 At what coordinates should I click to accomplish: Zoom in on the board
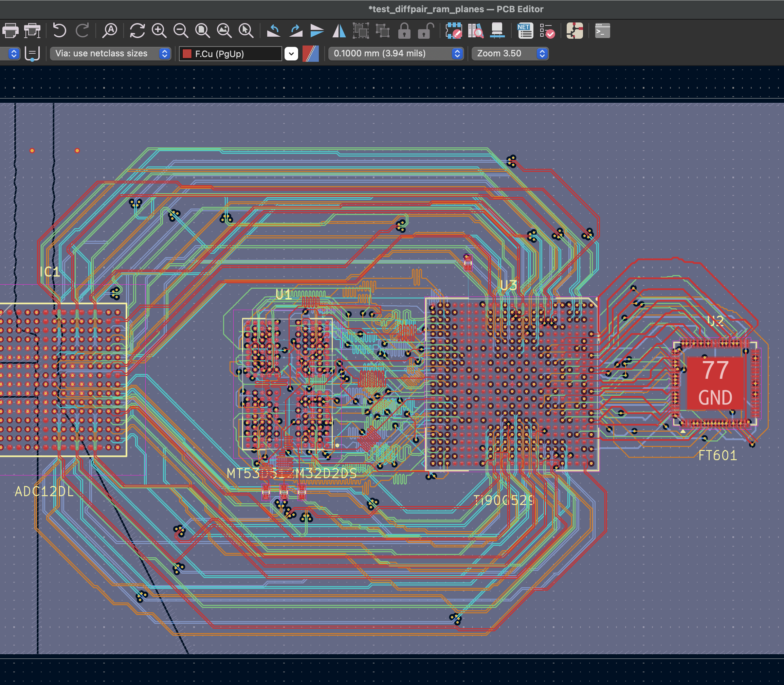click(x=159, y=31)
